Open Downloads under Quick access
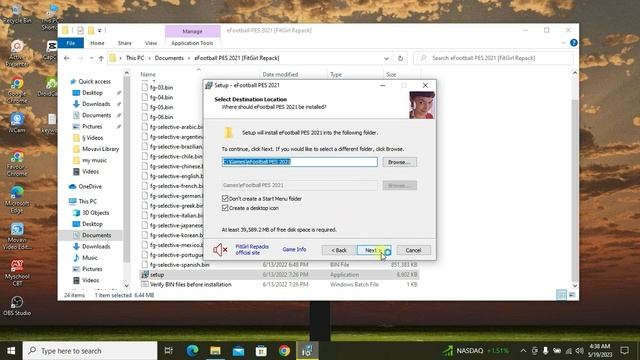Screen dimensions: 640x360 click(x=96, y=104)
